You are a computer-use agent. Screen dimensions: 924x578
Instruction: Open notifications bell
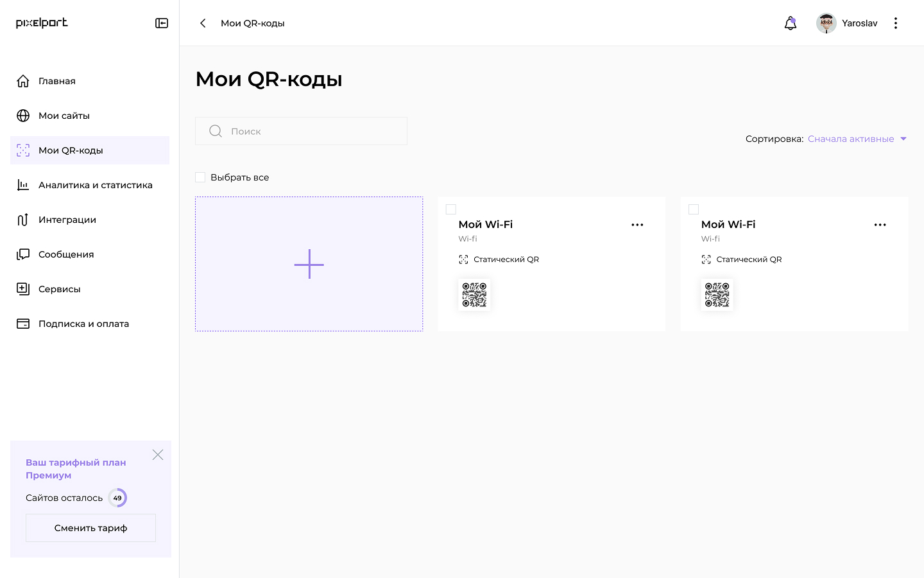point(791,23)
